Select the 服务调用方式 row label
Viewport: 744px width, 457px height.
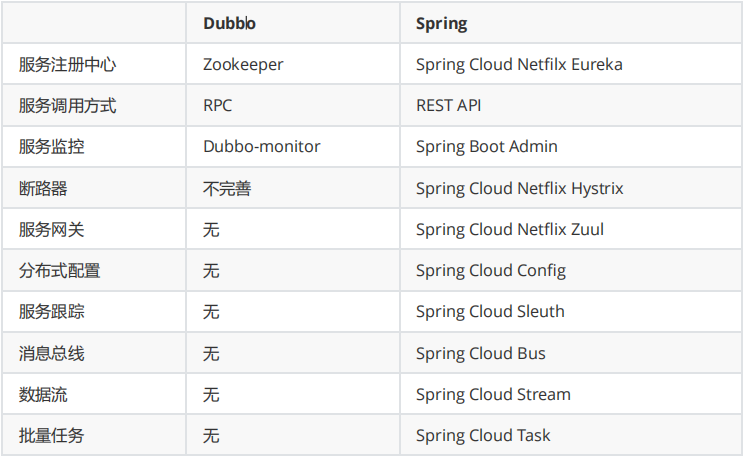[67, 105]
